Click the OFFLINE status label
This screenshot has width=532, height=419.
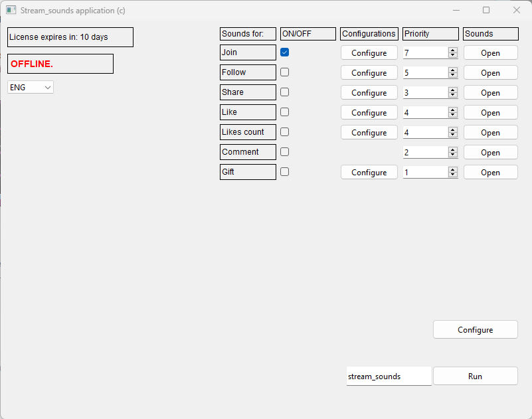[60, 64]
